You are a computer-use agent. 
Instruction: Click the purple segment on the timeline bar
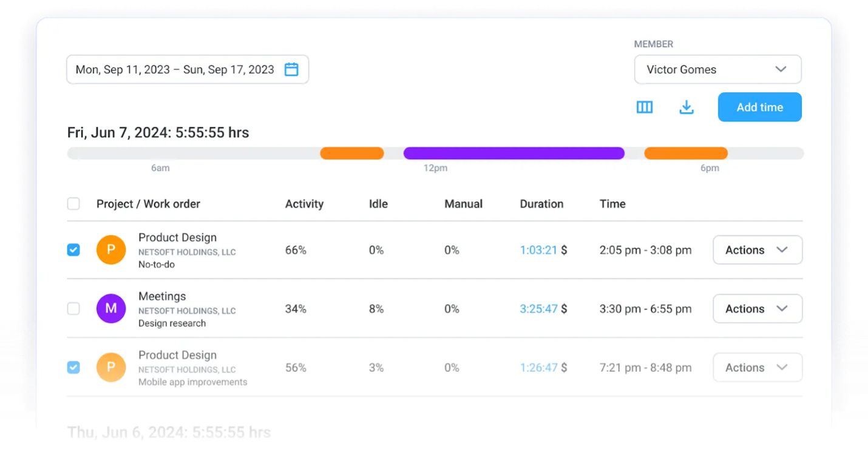pos(514,153)
